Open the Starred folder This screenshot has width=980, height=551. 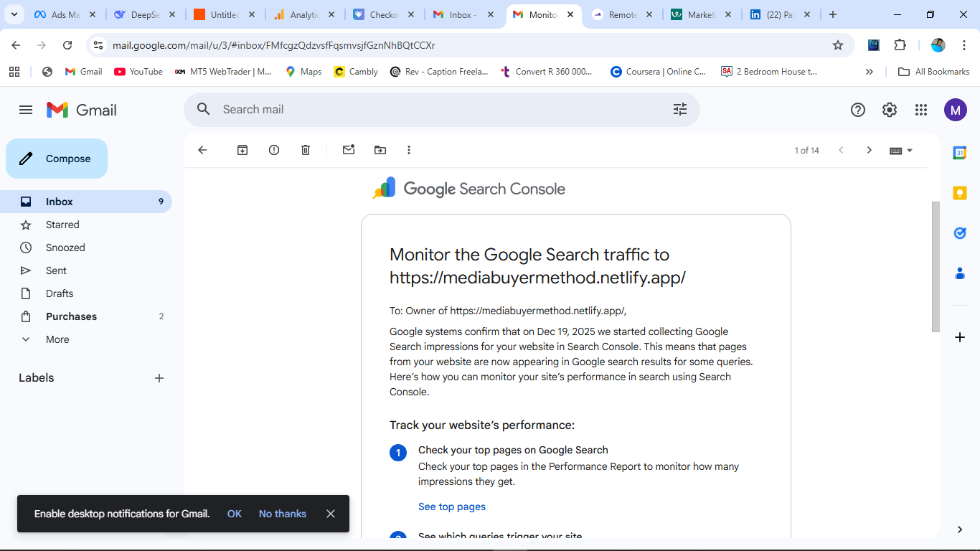click(x=86, y=225)
